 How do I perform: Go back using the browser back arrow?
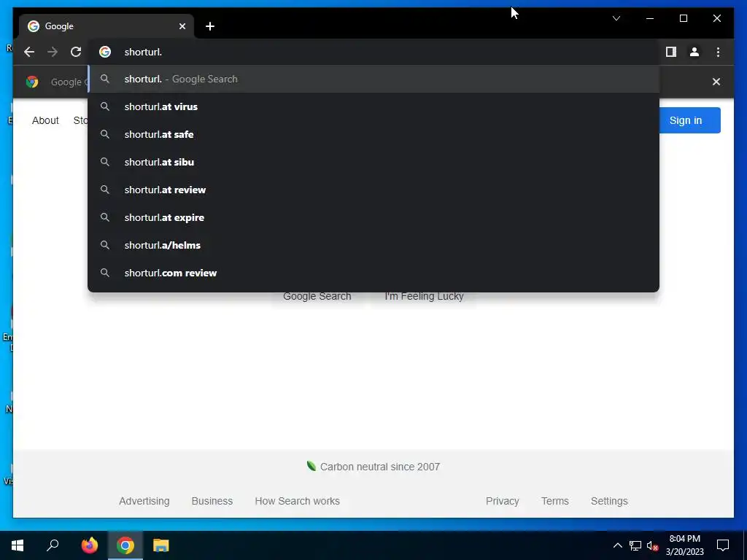coord(29,52)
